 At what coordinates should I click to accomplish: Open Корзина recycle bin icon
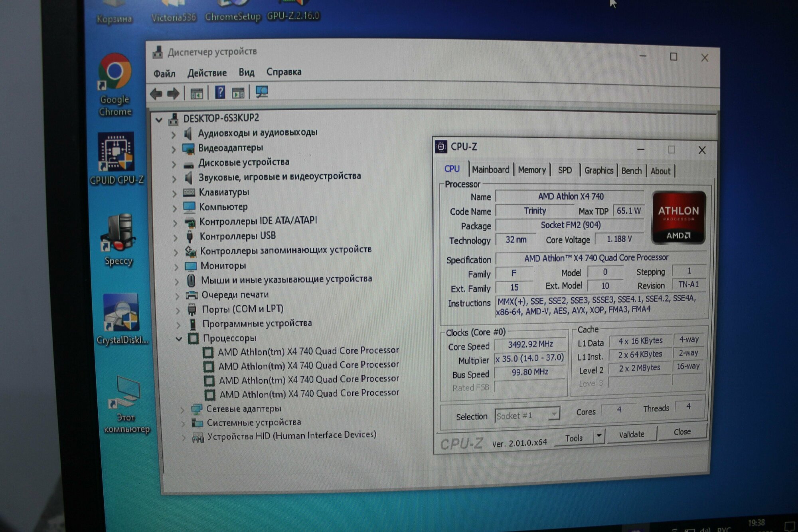(x=114, y=12)
